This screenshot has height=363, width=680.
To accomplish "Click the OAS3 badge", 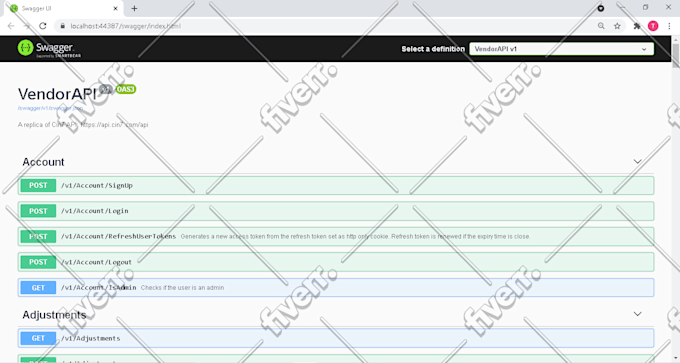I will 126,89.
